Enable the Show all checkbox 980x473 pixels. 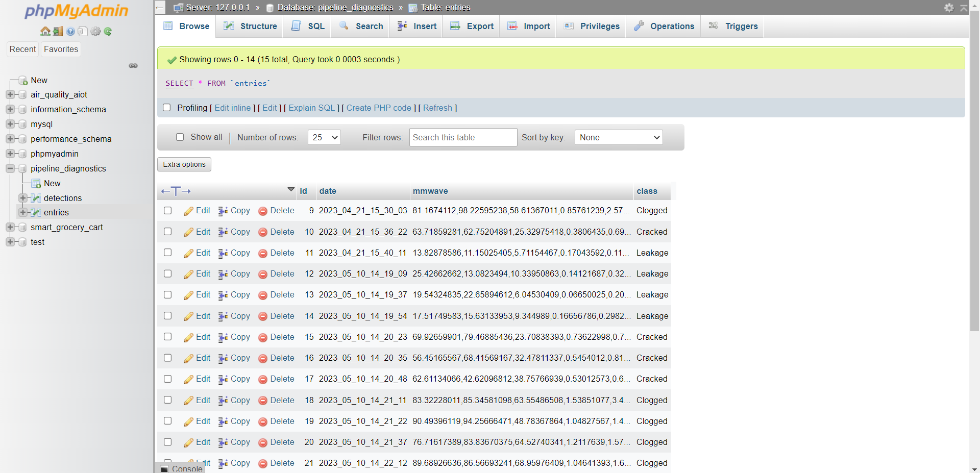coord(180,137)
